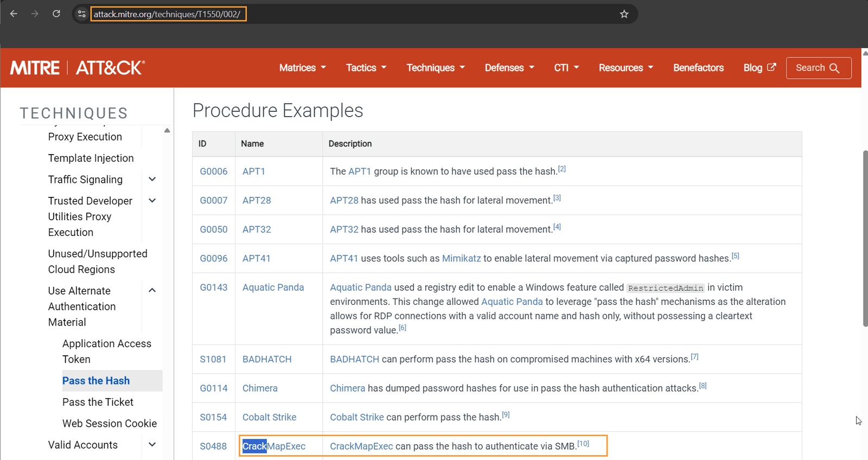The image size is (868, 460).
Task: Open the MITRE ATT&CK home logo
Action: (x=78, y=68)
